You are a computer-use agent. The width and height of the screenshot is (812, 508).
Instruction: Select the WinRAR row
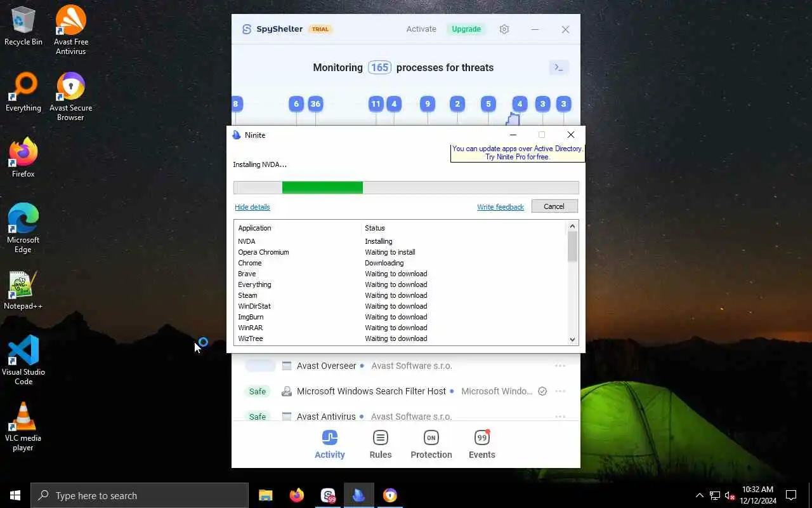(400, 328)
